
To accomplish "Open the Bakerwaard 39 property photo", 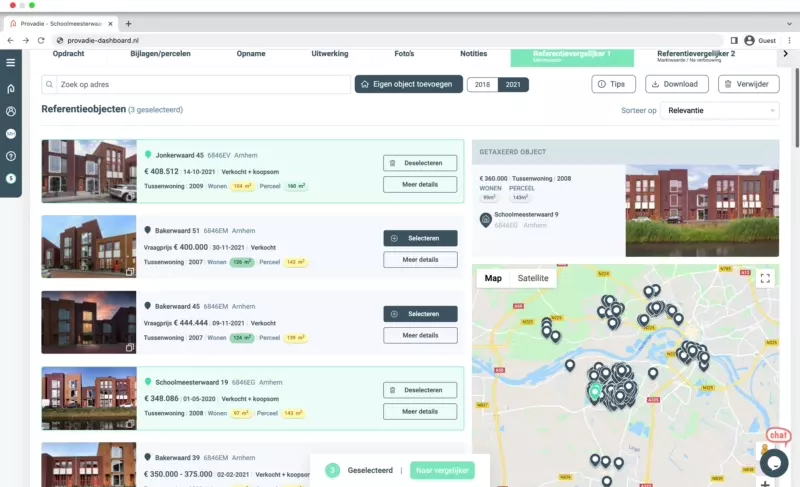I will pyautogui.click(x=89, y=465).
